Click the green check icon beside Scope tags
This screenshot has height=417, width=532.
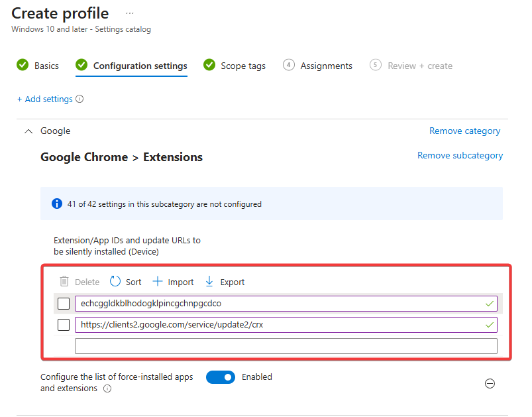(209, 65)
